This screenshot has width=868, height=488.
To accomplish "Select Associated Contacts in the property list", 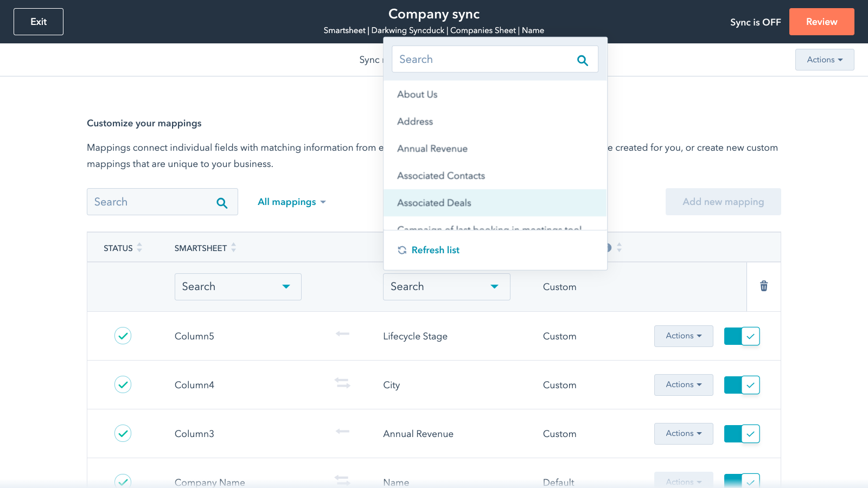I will (441, 176).
